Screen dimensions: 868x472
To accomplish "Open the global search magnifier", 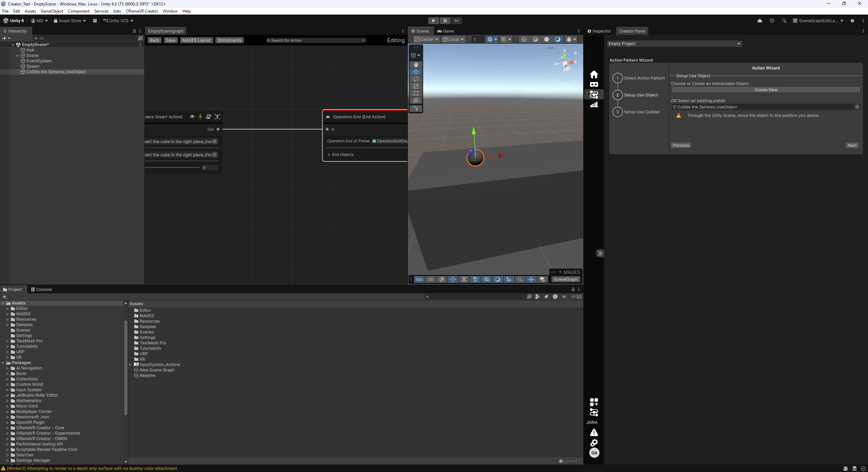I will point(784,21).
